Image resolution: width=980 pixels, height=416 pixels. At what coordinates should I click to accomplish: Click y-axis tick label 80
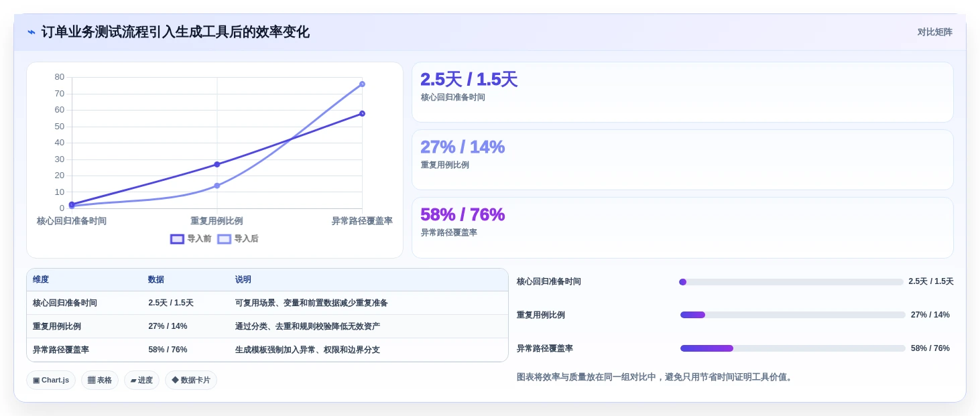pos(60,77)
